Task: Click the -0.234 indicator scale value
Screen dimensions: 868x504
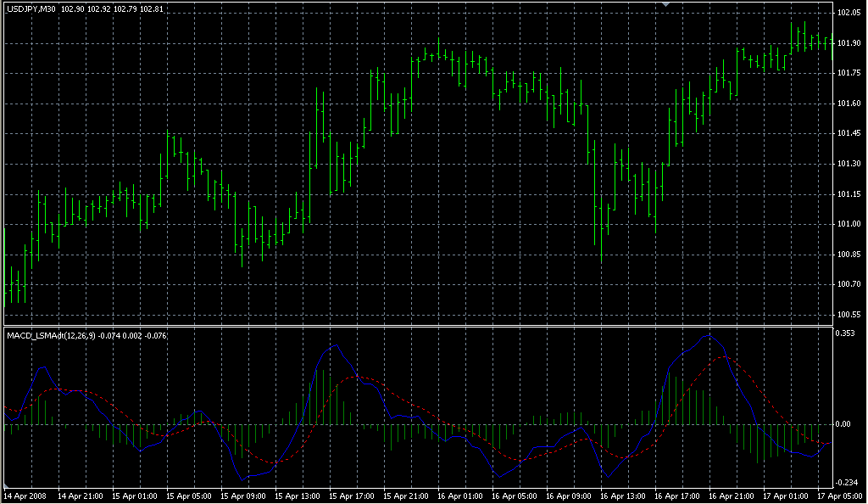Action: (848, 482)
